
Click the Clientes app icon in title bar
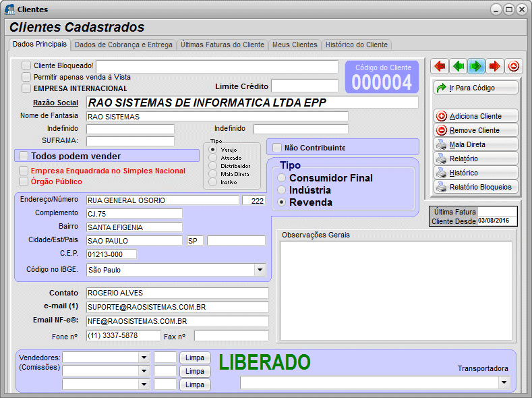pos(9,9)
